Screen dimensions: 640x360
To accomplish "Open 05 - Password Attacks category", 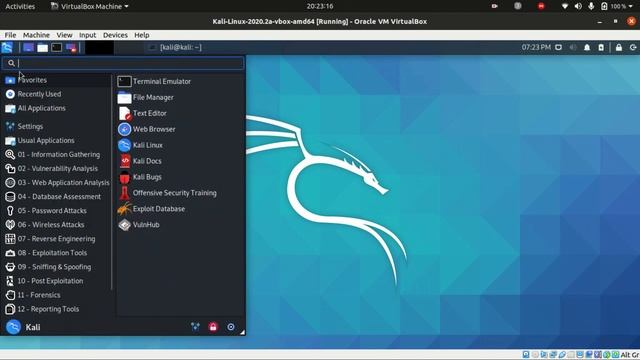I will coord(56,211).
